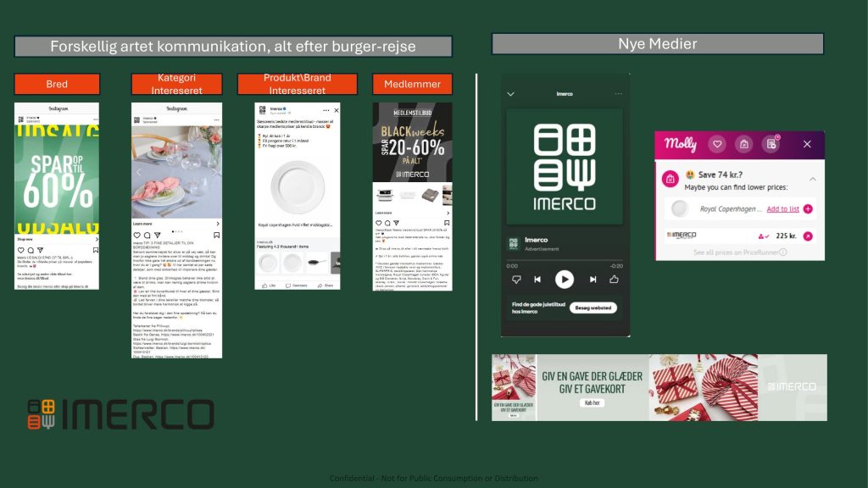Bookmark the Black Weeks Medlemmer post
The width and height of the screenshot is (868, 488).
pos(447,223)
